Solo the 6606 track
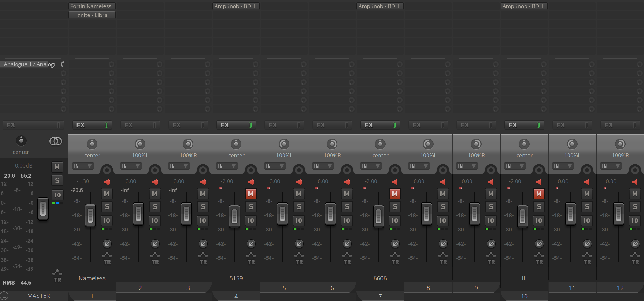 (395, 207)
